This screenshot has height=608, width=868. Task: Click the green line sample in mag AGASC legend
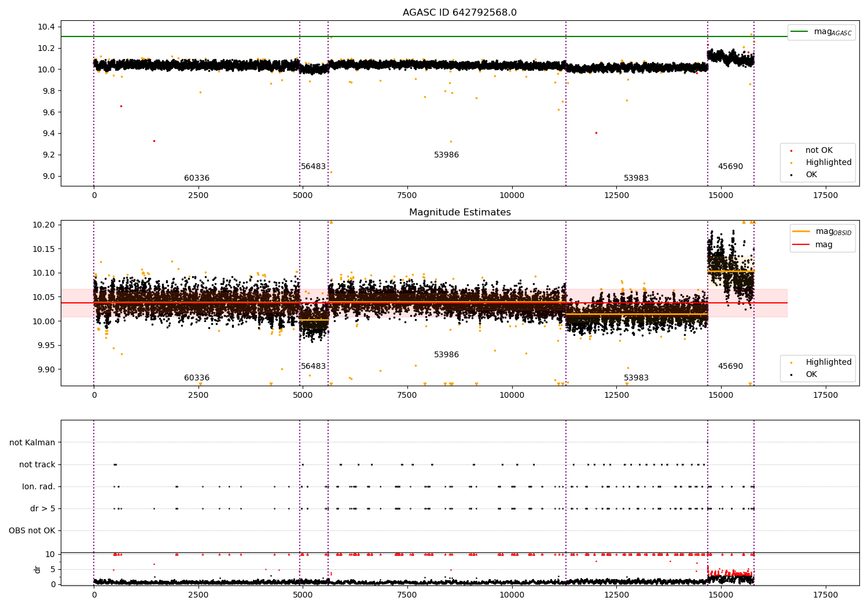pyautogui.click(x=800, y=32)
